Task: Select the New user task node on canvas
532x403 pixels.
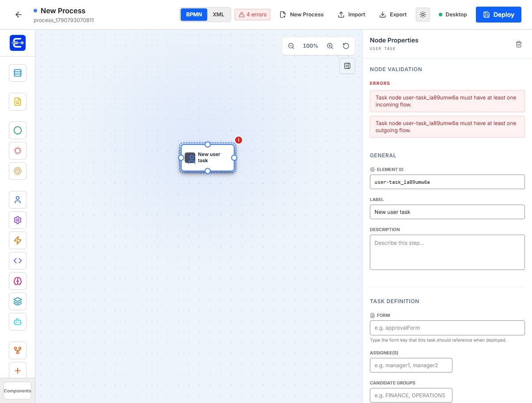Action: click(x=208, y=158)
